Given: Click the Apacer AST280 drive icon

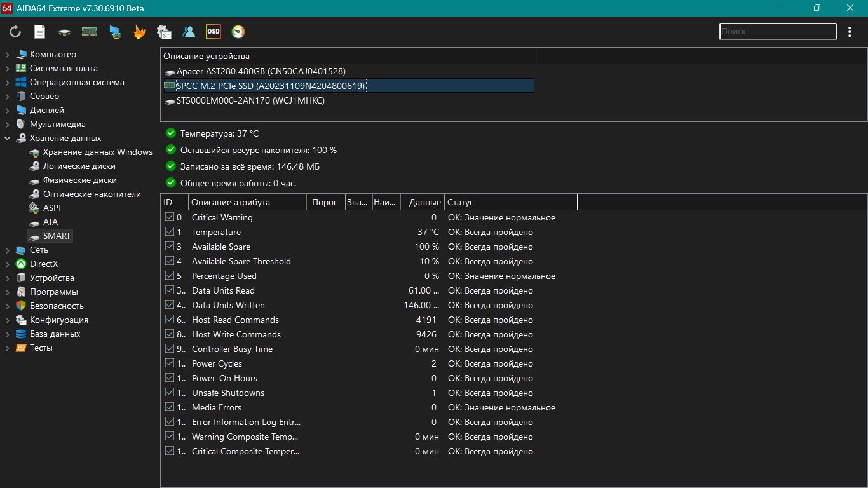Looking at the screenshot, I should [x=170, y=72].
